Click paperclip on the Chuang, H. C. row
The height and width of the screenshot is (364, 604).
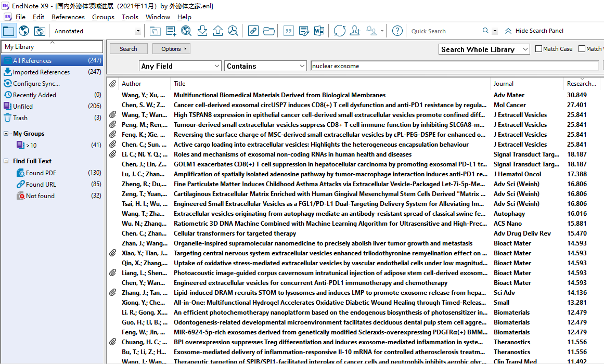[112, 342]
